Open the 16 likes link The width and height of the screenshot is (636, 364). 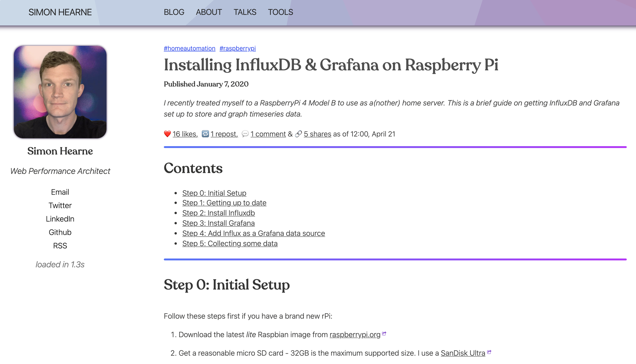(185, 134)
